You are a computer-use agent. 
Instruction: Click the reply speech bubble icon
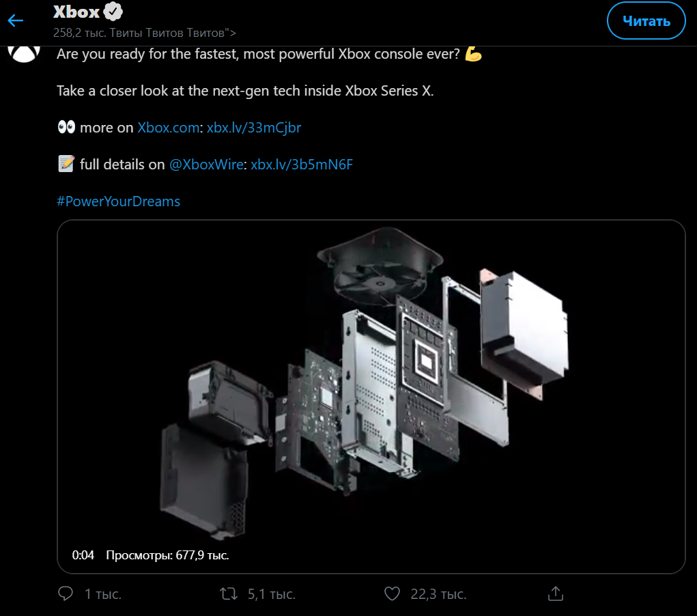coord(66,594)
